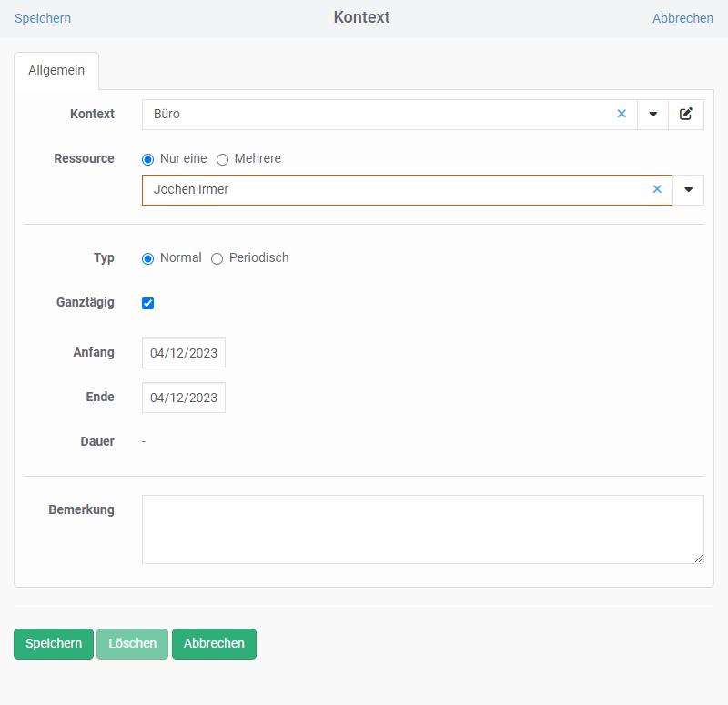Click the Ende date field
The image size is (728, 705).
coord(184,398)
